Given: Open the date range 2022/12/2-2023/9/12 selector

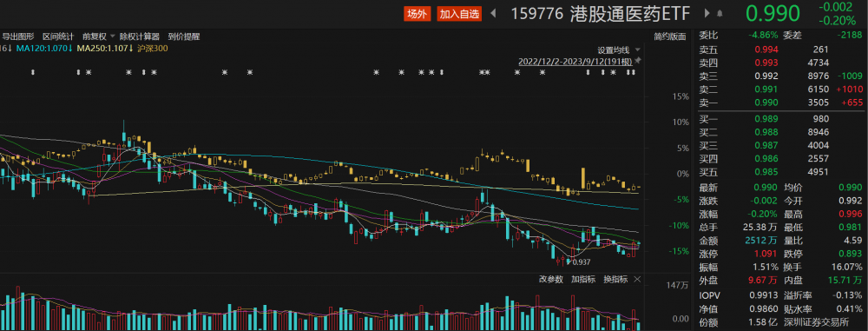Looking at the screenshot, I should (x=575, y=61).
